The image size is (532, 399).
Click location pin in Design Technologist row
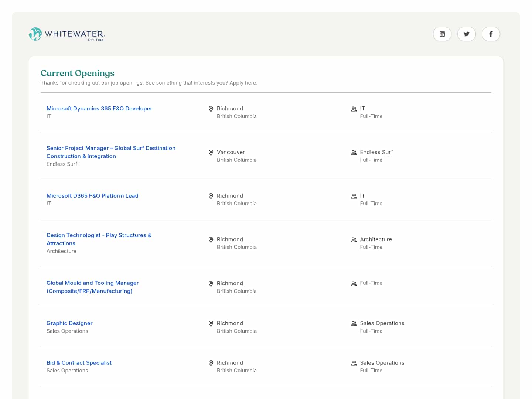coord(211,240)
